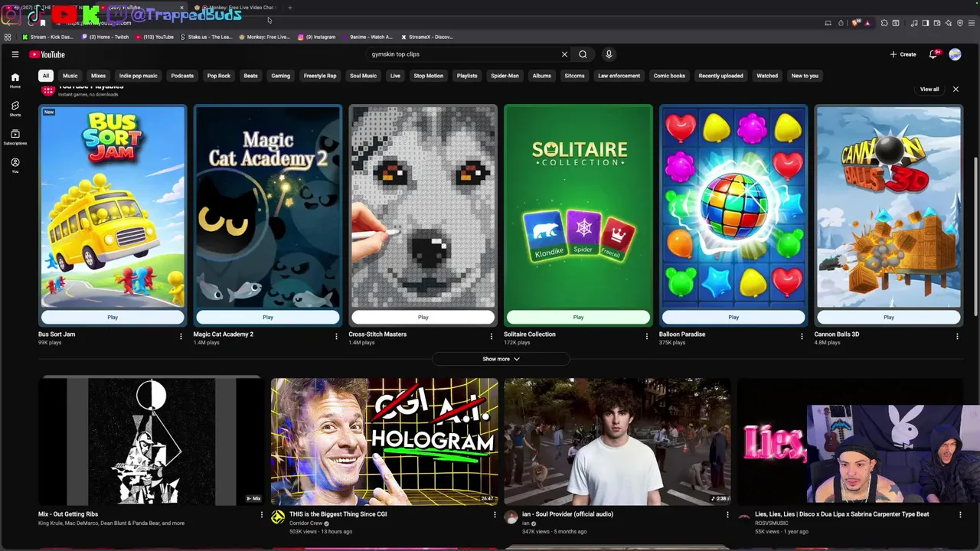Play the Bus Sort Jam game
The height and width of the screenshot is (551, 980).
click(113, 318)
